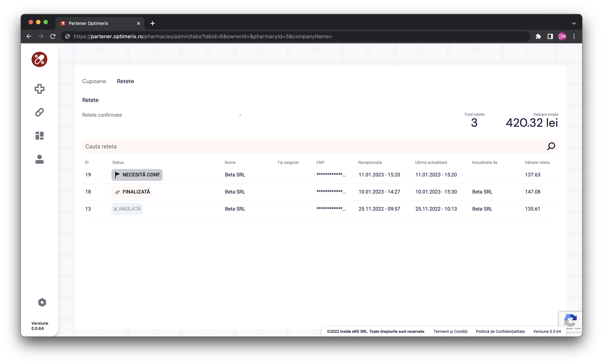
Task: Click the FINALIZATĂ status badge
Action: 132,192
